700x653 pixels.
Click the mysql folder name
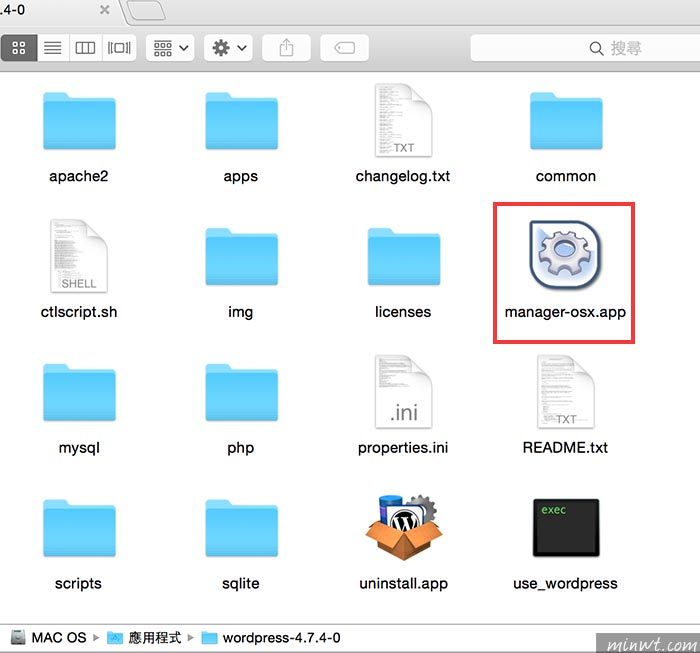79,448
